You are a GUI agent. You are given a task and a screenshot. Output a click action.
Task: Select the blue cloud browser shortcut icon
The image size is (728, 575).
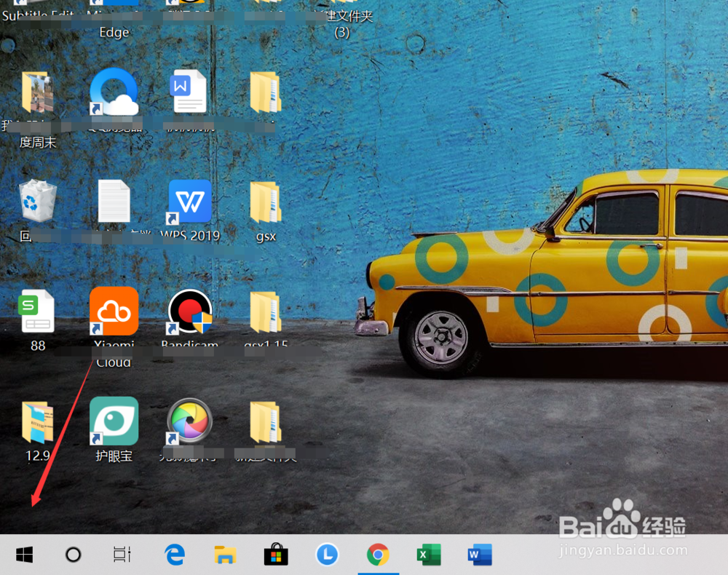(x=114, y=92)
